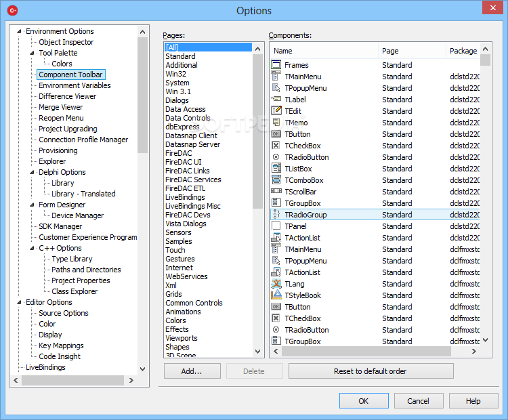Click Reset to default order button
The width and height of the screenshot is (508, 420).
[371, 371]
